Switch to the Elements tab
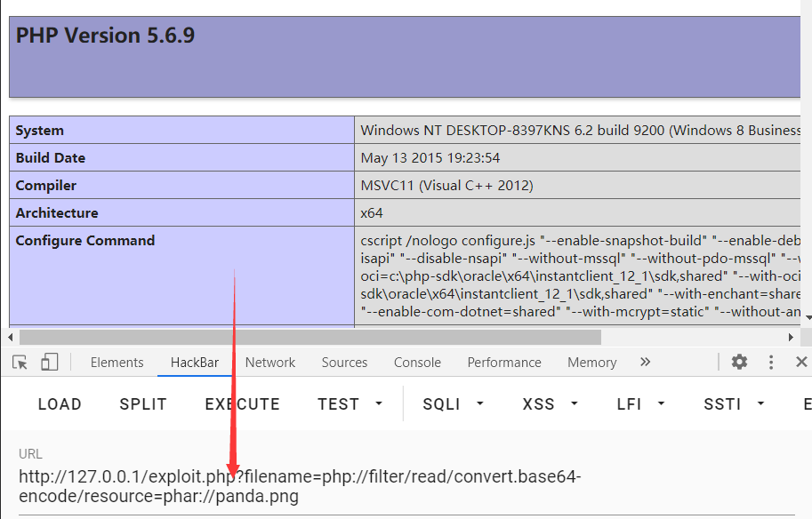Viewport: 812px width, 519px height. (x=117, y=363)
